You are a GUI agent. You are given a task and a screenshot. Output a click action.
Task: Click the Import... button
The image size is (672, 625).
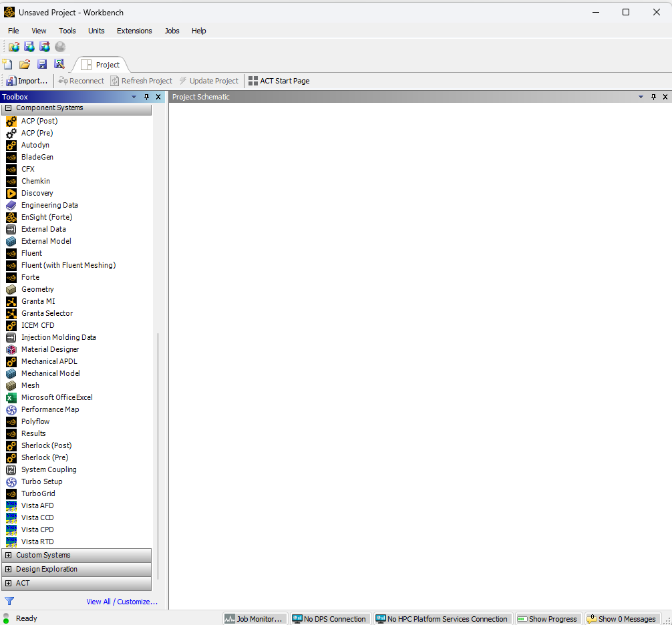pyautogui.click(x=27, y=81)
